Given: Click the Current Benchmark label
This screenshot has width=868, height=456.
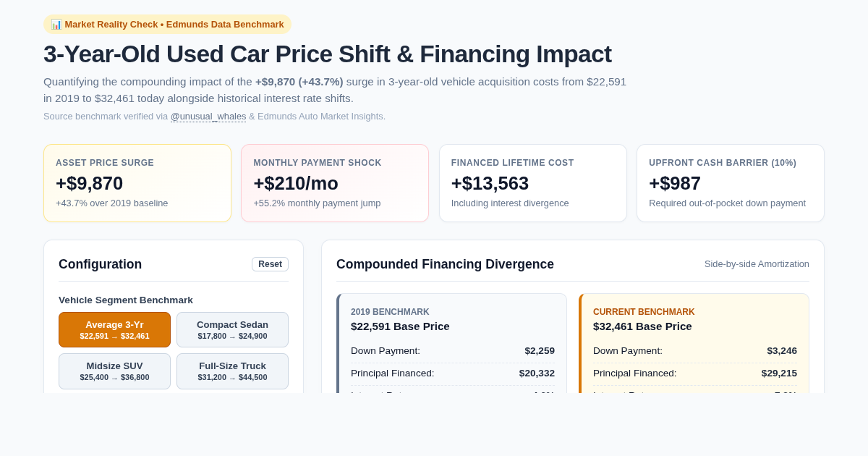Looking at the screenshot, I should (x=644, y=312).
